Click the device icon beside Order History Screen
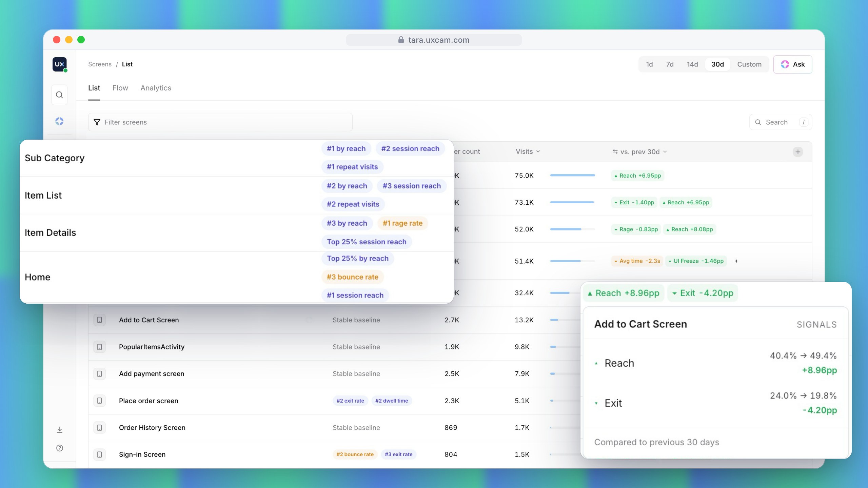Screen dimensions: 868x488 [x=99, y=427]
